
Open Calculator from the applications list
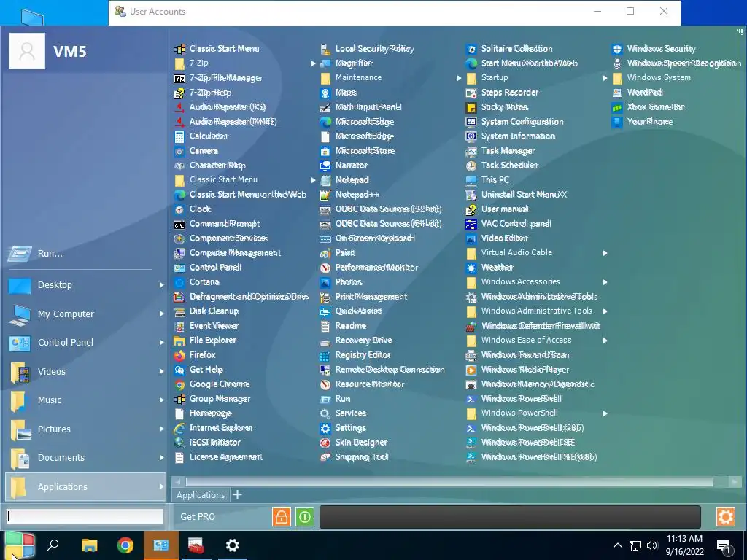coord(202,136)
